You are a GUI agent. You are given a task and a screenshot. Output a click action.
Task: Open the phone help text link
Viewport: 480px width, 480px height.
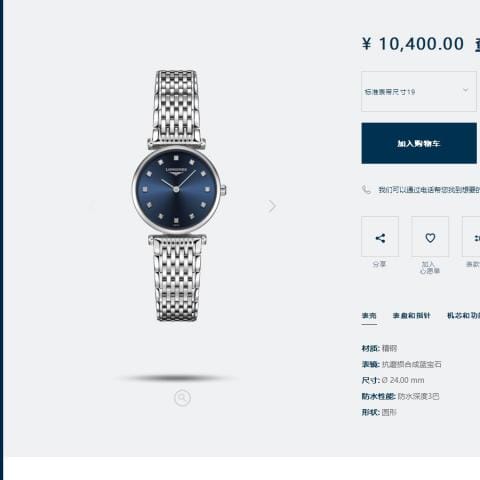pyautogui.click(x=429, y=190)
